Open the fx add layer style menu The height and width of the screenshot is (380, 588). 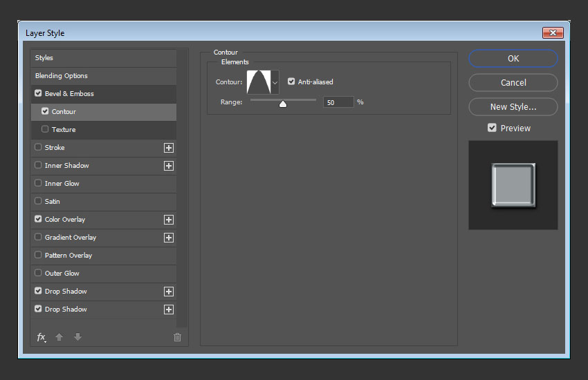click(42, 337)
